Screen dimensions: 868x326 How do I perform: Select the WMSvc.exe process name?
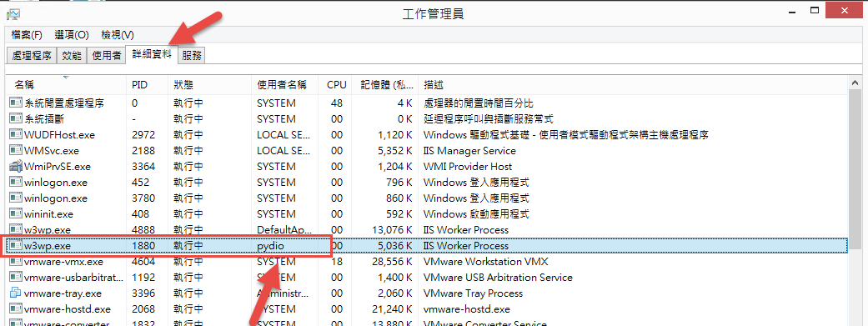[52, 151]
